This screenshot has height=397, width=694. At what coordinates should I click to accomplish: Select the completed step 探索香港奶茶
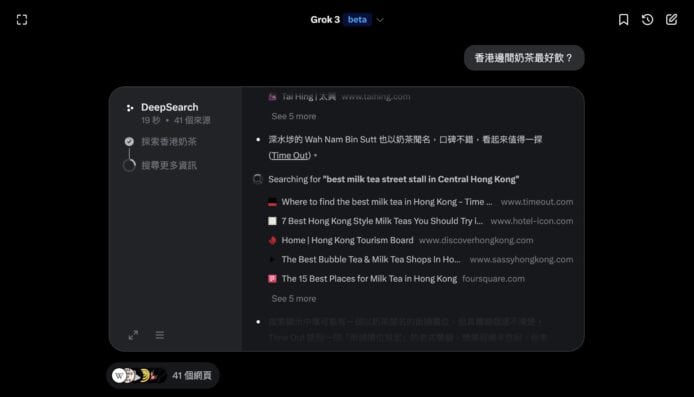pyautogui.click(x=169, y=142)
